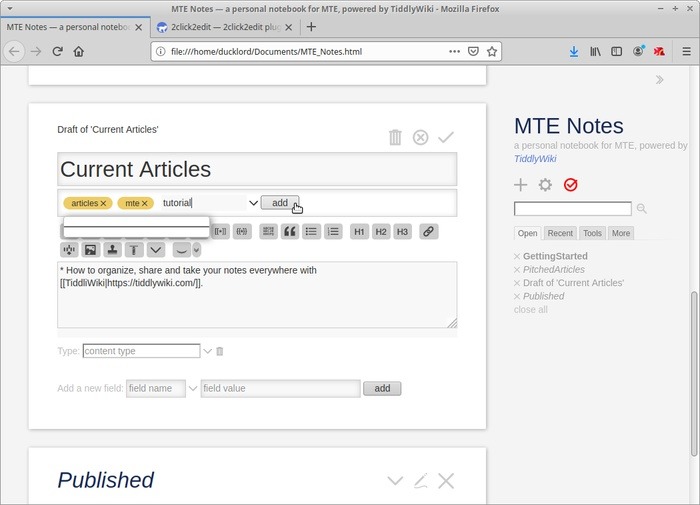
Task: Apply H2 heading formatting
Action: (x=381, y=231)
